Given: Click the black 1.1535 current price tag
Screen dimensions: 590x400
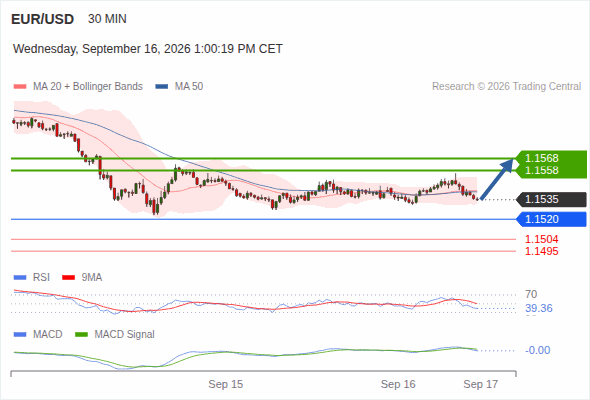Looking at the screenshot, I should pos(551,199).
